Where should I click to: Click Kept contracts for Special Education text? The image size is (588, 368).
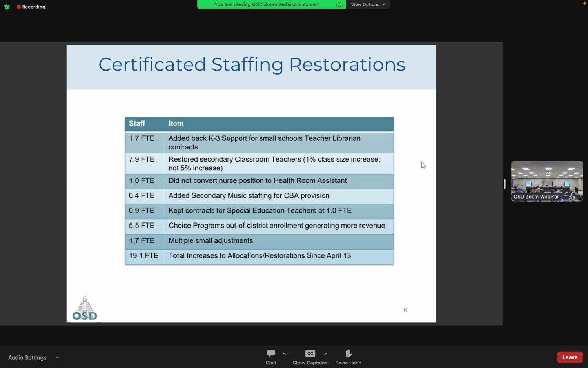(260, 211)
